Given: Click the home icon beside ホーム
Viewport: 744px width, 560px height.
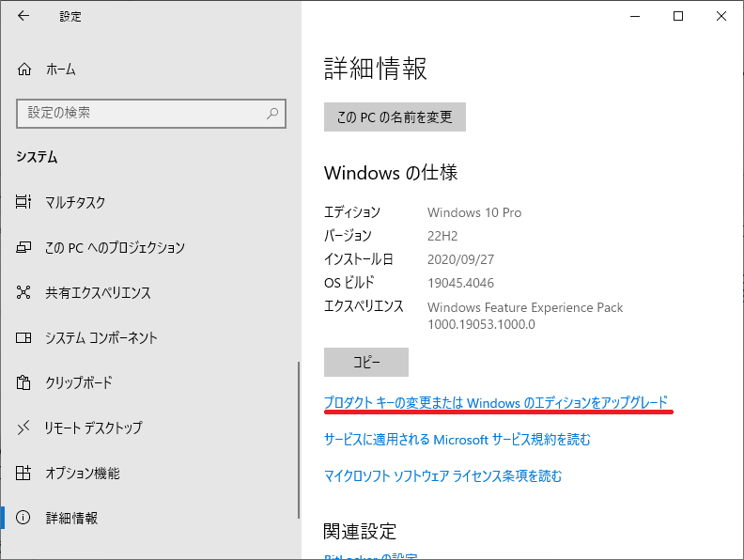Looking at the screenshot, I should (24, 70).
